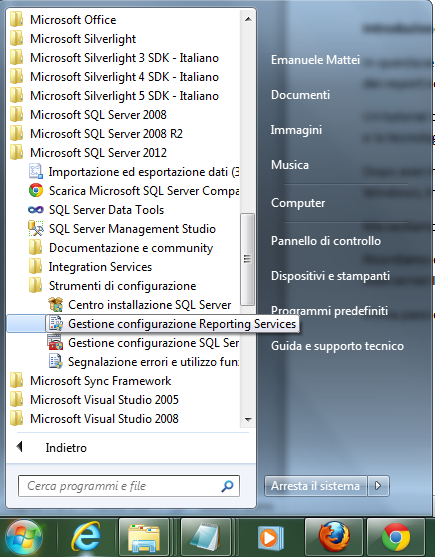
Task: Open Windows Explorer folder taskbar icon
Action: pos(144,538)
